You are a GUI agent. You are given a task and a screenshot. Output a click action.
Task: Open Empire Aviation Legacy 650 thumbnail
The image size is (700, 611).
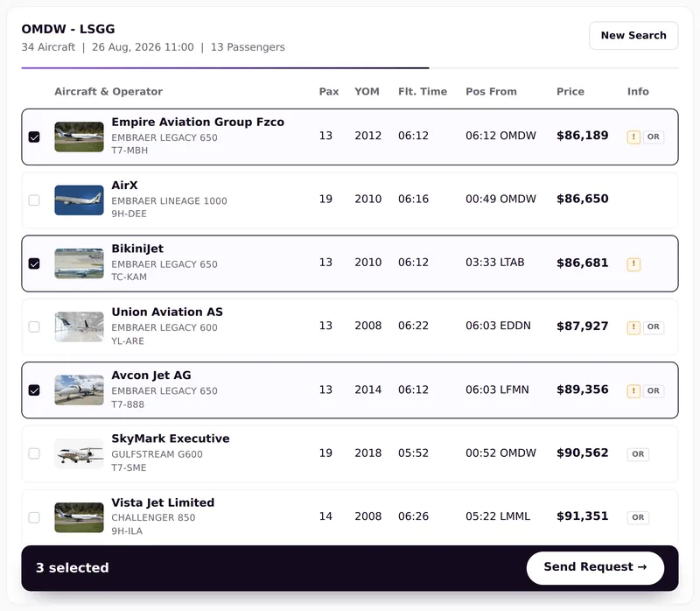point(79,137)
